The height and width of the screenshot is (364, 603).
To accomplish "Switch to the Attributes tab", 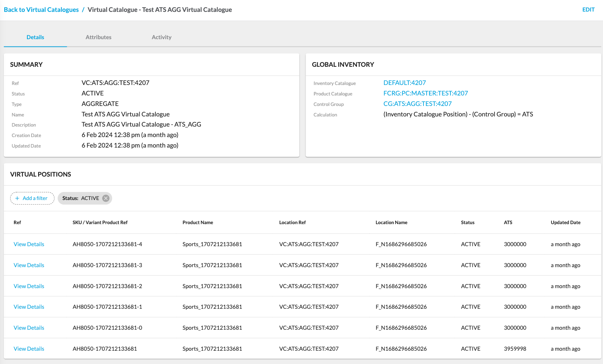I will [98, 37].
